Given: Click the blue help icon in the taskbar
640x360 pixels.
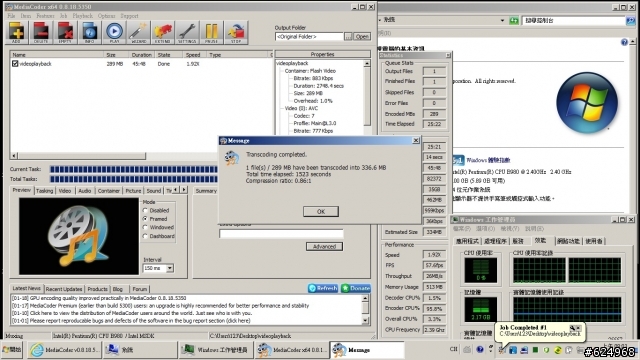Looking at the screenshot, I should [x=480, y=349].
